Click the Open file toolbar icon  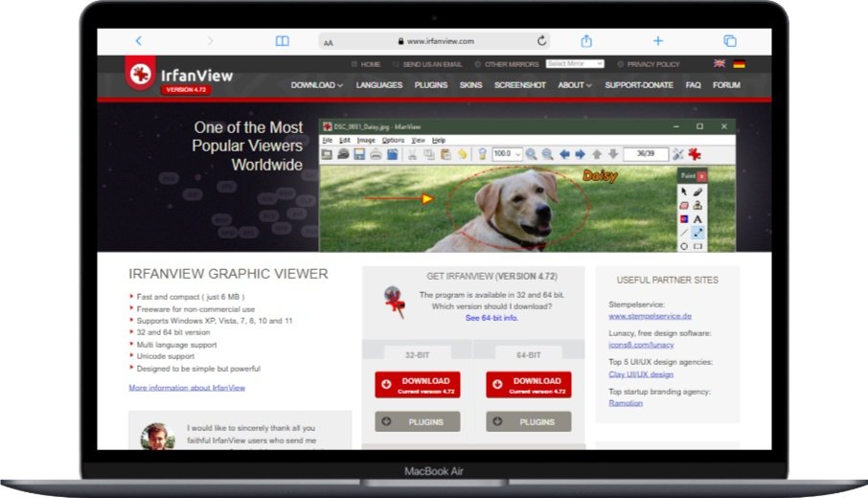327,154
